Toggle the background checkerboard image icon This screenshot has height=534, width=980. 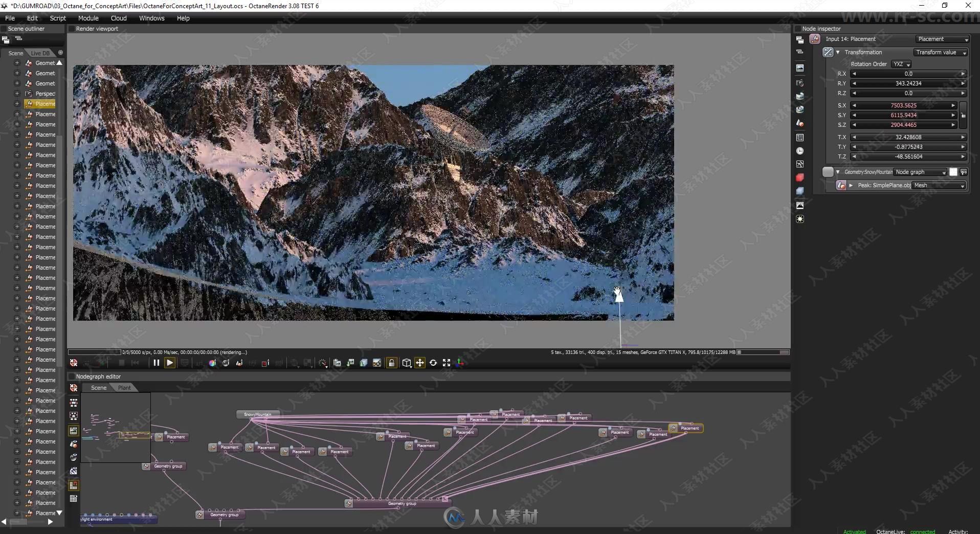pyautogui.click(x=377, y=363)
